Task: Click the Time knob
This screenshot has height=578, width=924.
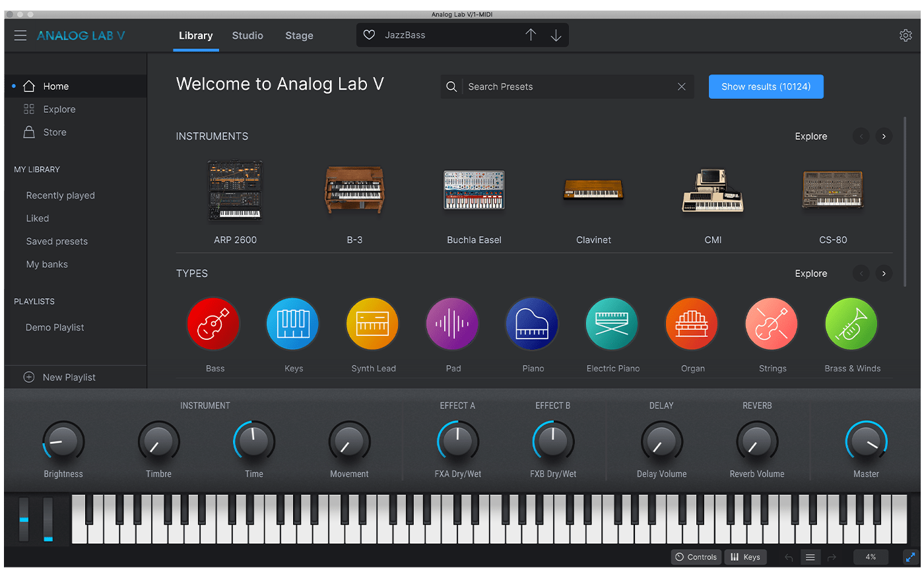Action: tap(254, 441)
